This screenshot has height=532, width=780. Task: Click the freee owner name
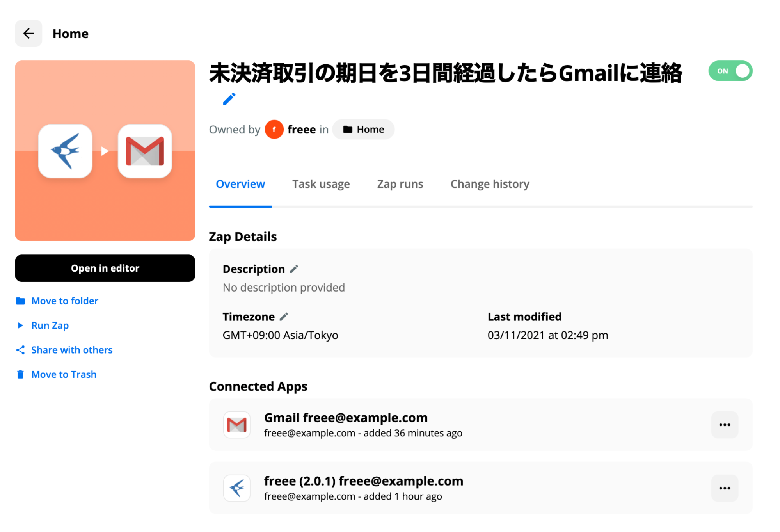[302, 130]
